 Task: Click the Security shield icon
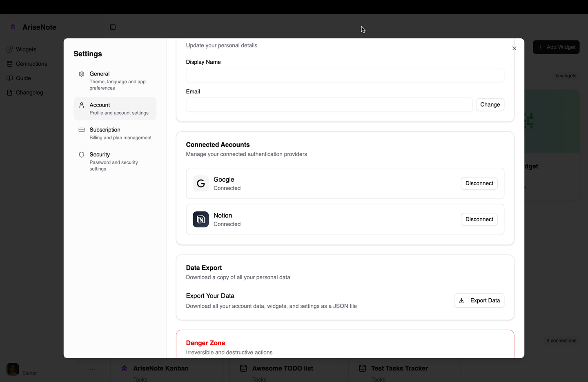click(82, 155)
